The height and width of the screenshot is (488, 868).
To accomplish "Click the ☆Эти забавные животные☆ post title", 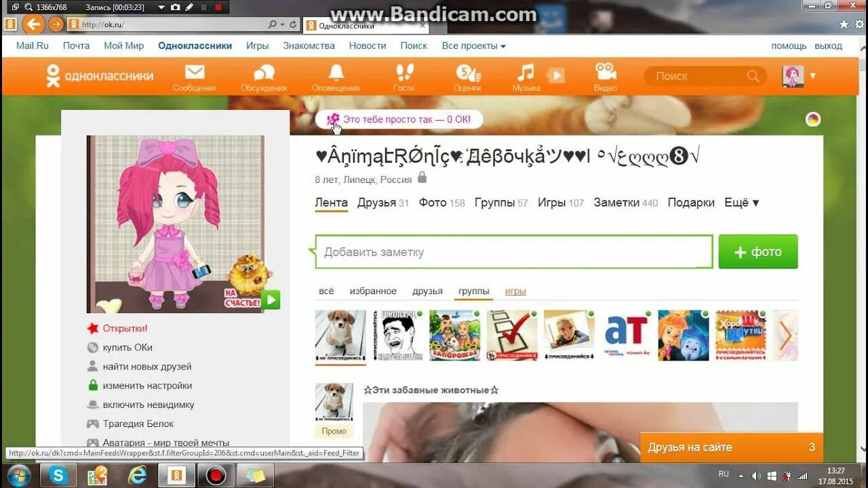I will [x=431, y=390].
